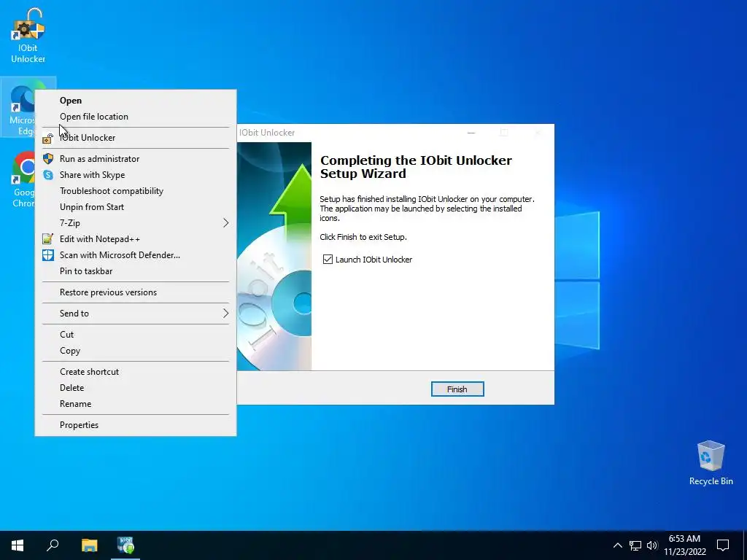Screen dimensions: 747x560
Task: Select the Google Chrome desktop icon
Action: [x=21, y=179]
